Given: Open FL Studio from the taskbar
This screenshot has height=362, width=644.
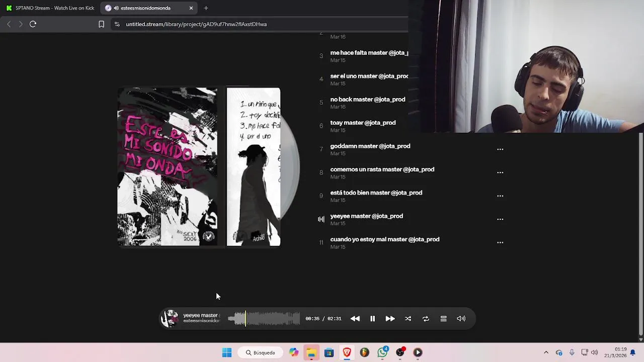Looking at the screenshot, I should coord(364,352).
